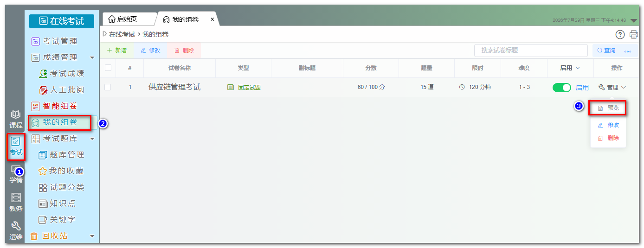Click the printer icon at top right
The image size is (644, 248).
point(634,34)
